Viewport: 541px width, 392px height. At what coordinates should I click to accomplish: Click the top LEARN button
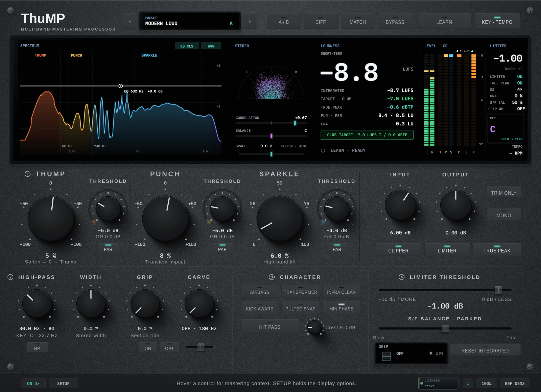pyautogui.click(x=444, y=21)
